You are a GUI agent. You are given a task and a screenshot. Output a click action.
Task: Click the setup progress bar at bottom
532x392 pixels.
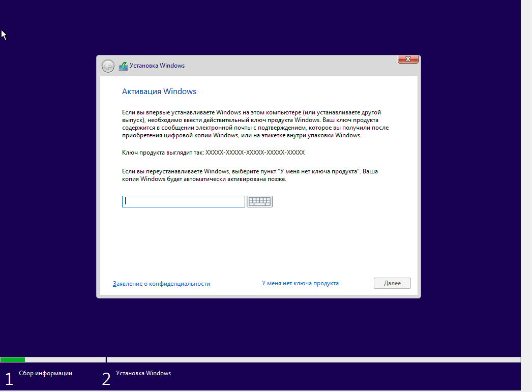pos(260,359)
